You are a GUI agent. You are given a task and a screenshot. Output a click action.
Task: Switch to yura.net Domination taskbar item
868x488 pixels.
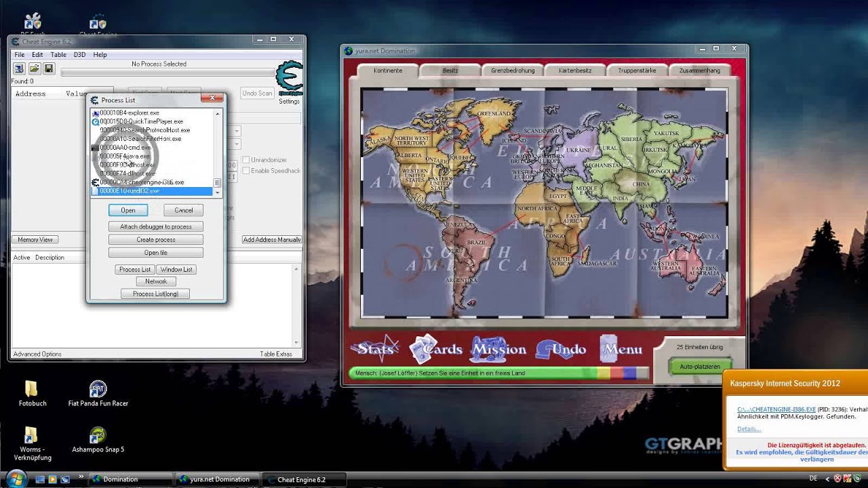click(218, 479)
